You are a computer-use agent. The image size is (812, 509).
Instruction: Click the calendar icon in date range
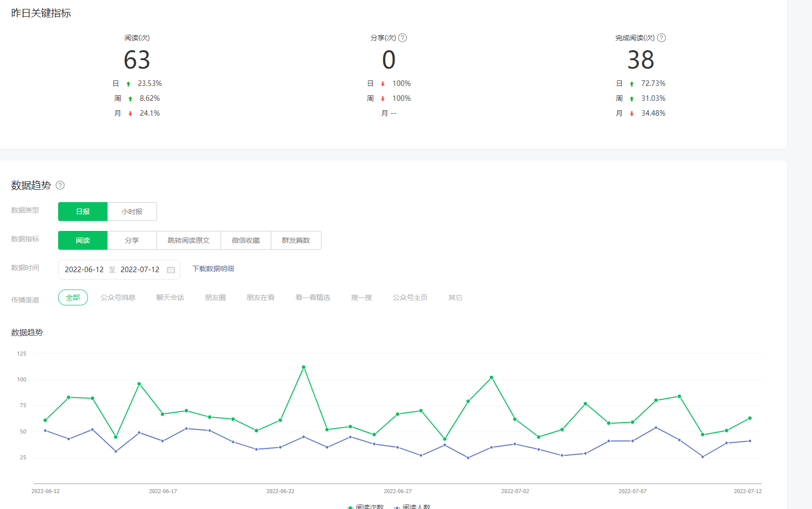[x=171, y=270]
